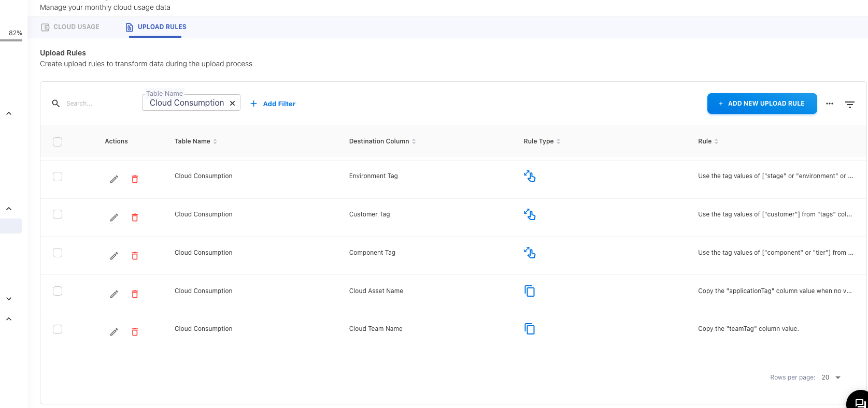The width and height of the screenshot is (868, 408).
Task: Delete the Cloud Asset Name rule
Action: pyautogui.click(x=135, y=294)
